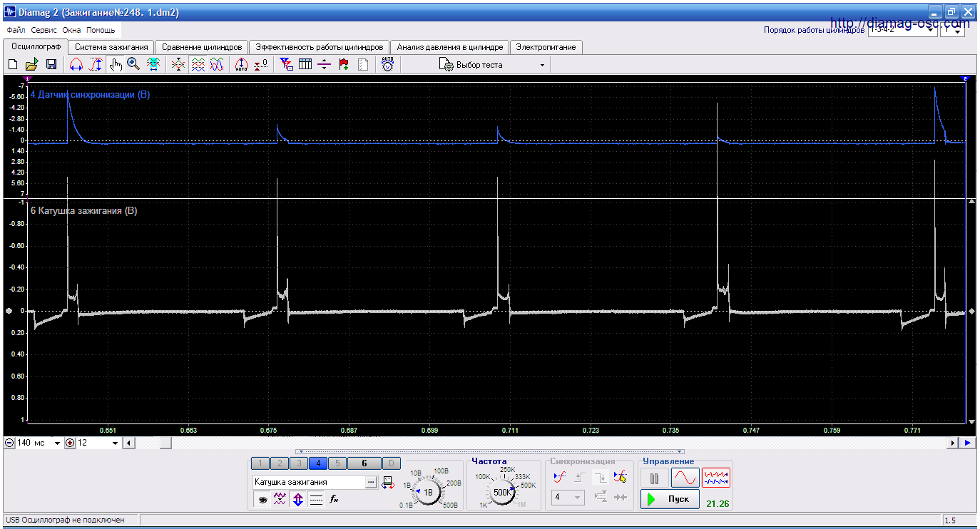Enable the red multi-wave recording mode
The width and height of the screenshot is (980, 529).
[716, 478]
